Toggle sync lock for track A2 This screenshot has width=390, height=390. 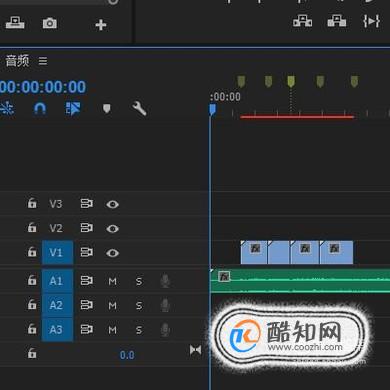click(87, 305)
